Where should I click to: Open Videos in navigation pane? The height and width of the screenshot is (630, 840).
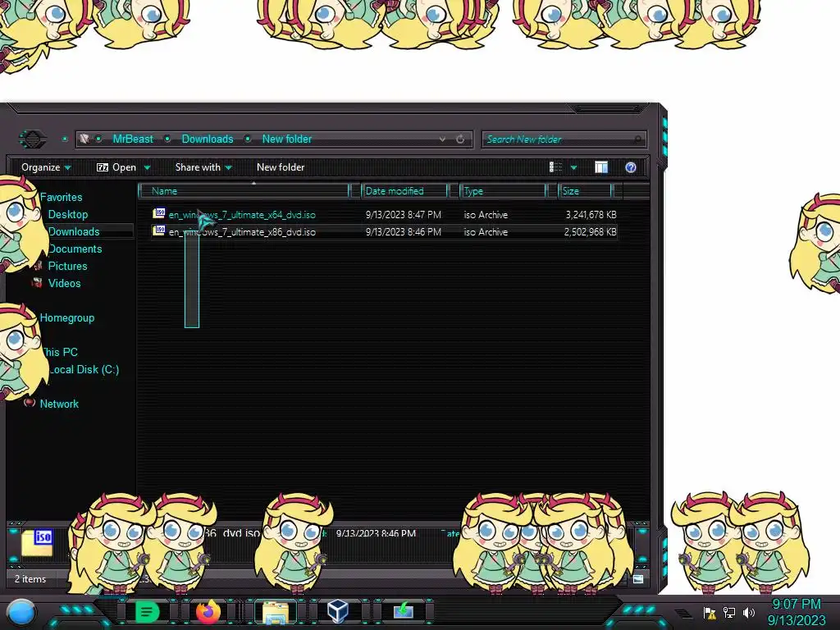[x=64, y=283]
